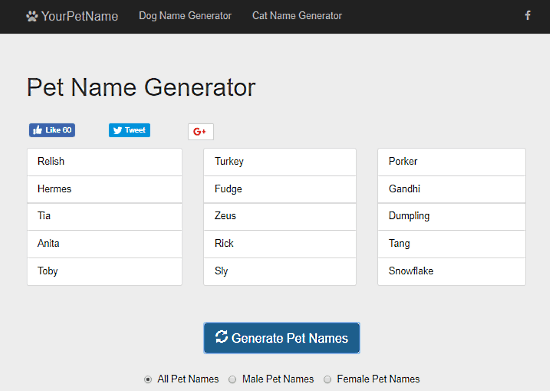Click the name Porker
Image resolution: width=550 pixels, height=391 pixels.
tap(451, 162)
